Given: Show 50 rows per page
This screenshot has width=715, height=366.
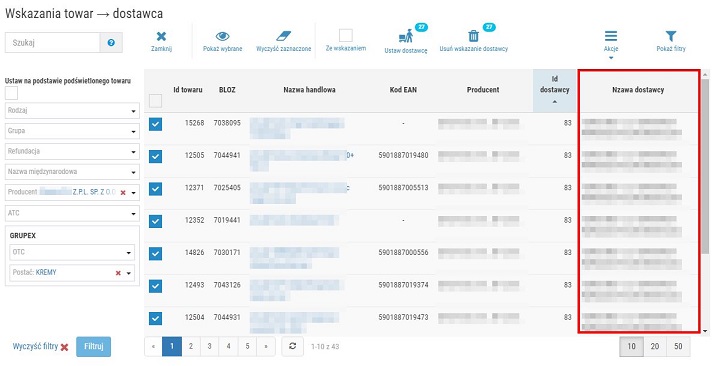Looking at the screenshot, I should 678,346.
